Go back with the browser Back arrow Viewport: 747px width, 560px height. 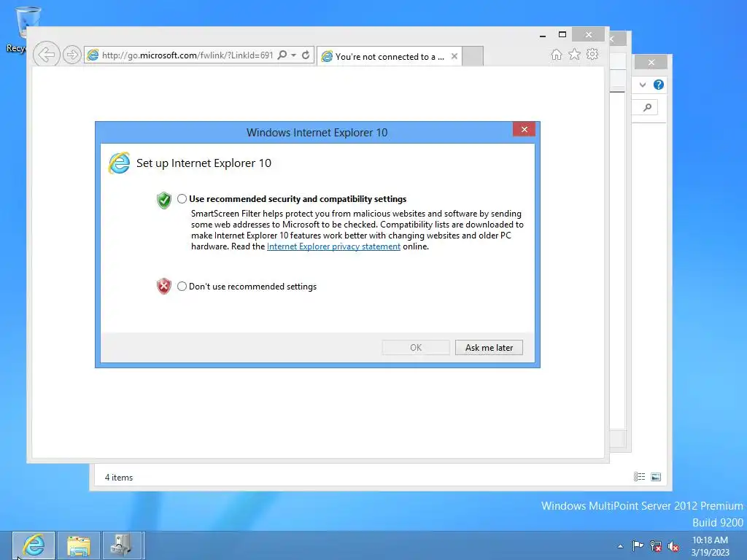click(46, 55)
